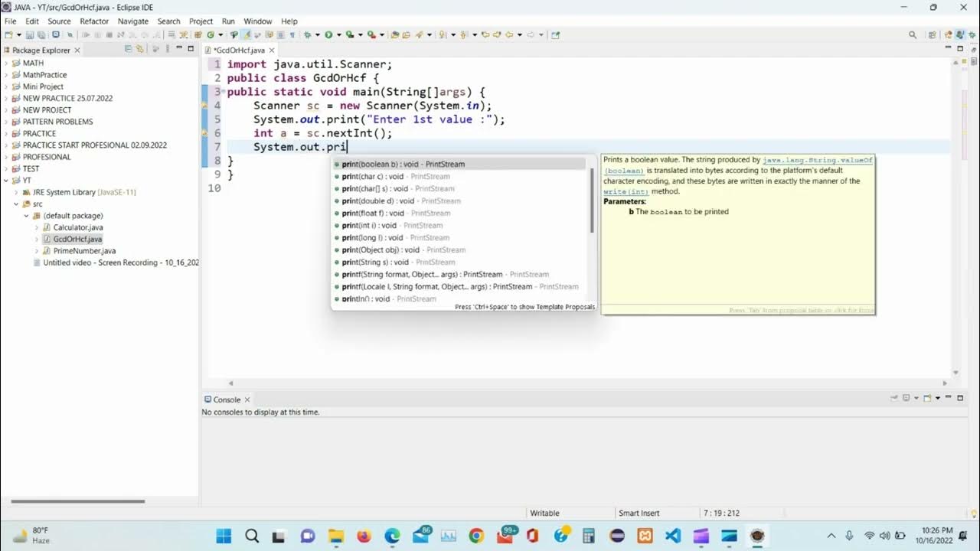Open the Window menu
The width and height of the screenshot is (980, 551).
pyautogui.click(x=257, y=21)
